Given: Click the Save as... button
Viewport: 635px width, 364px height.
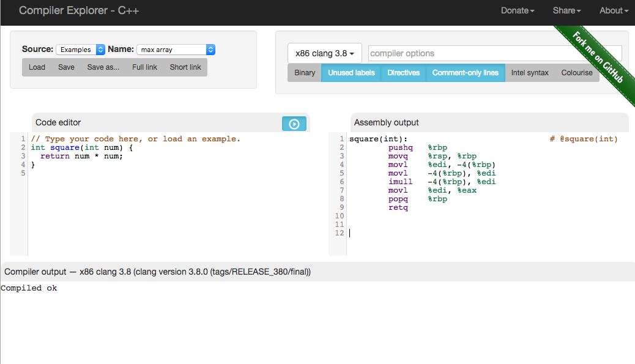Looking at the screenshot, I should coord(103,67).
